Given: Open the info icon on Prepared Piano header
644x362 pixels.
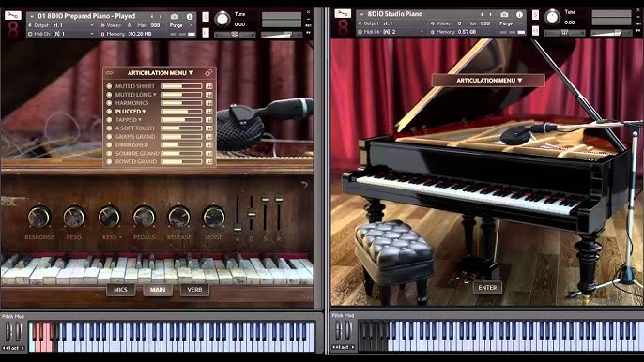Looking at the screenshot, I should coord(190,17).
